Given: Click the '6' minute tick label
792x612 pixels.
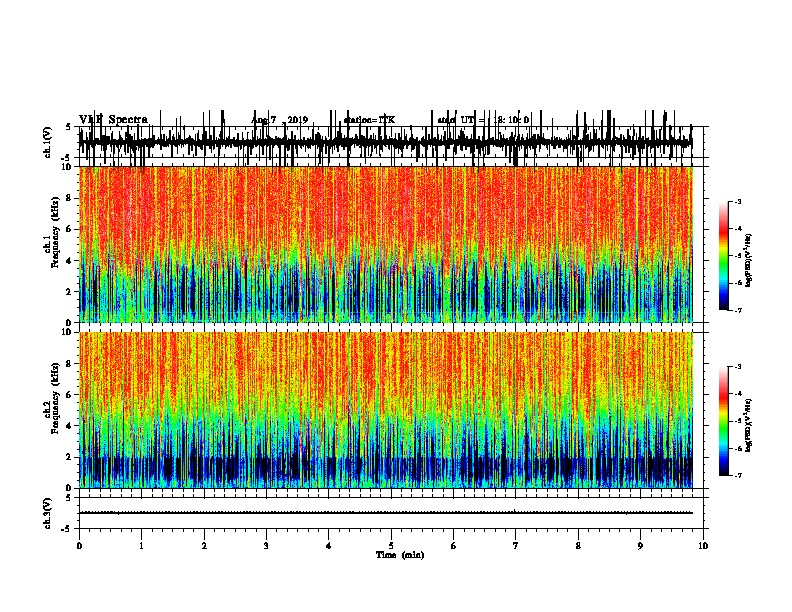Looking at the screenshot, I should pyautogui.click(x=454, y=546).
